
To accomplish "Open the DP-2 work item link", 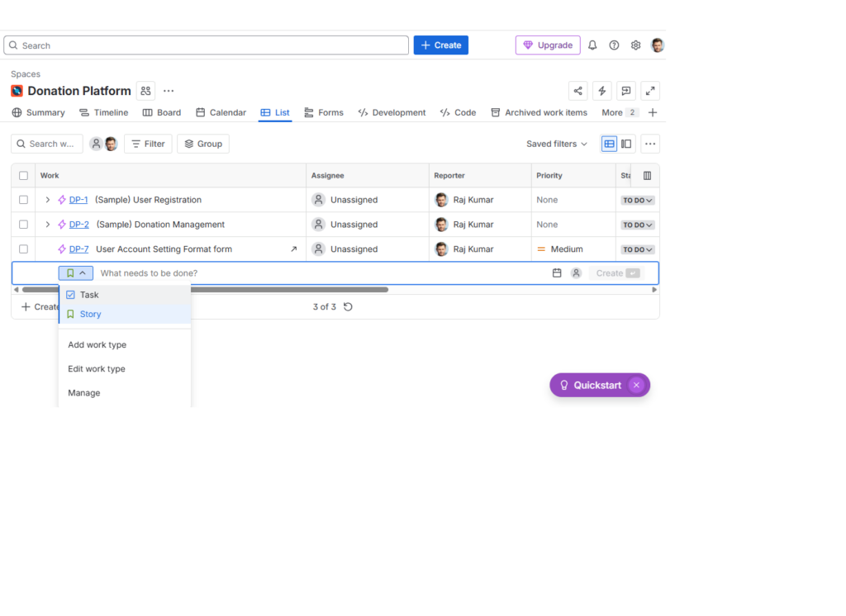I will 79,225.
